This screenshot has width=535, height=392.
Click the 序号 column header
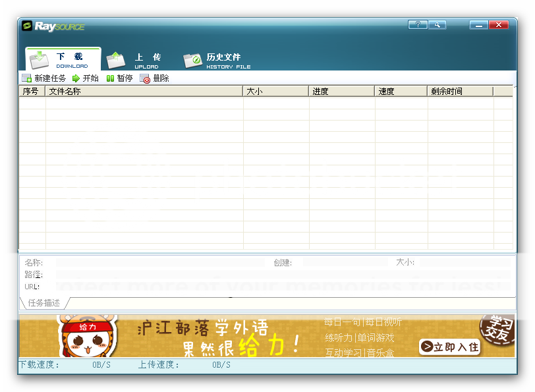tap(31, 92)
